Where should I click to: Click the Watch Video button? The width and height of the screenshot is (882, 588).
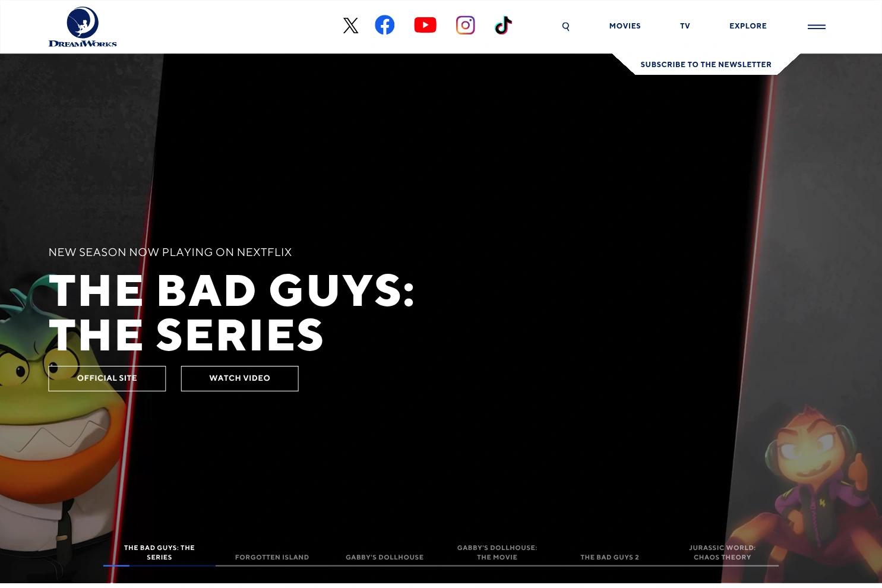pyautogui.click(x=239, y=378)
